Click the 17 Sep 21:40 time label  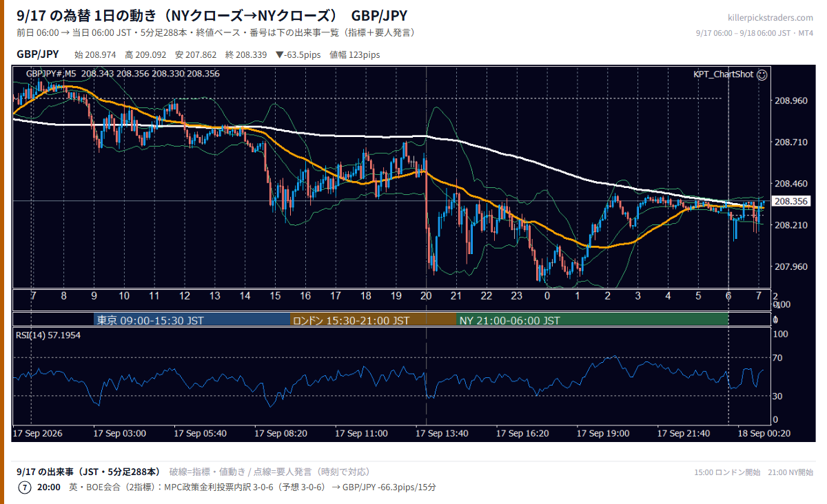(x=684, y=434)
